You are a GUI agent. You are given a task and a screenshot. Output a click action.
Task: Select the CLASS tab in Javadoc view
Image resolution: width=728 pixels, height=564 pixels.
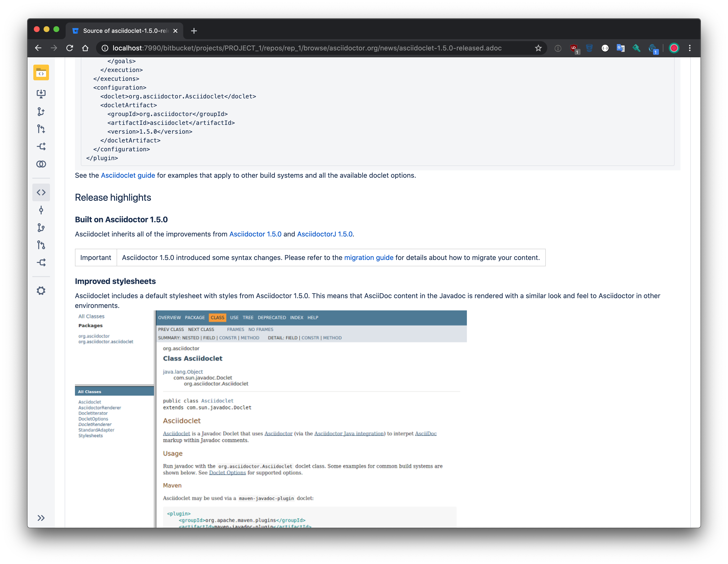[x=217, y=318]
